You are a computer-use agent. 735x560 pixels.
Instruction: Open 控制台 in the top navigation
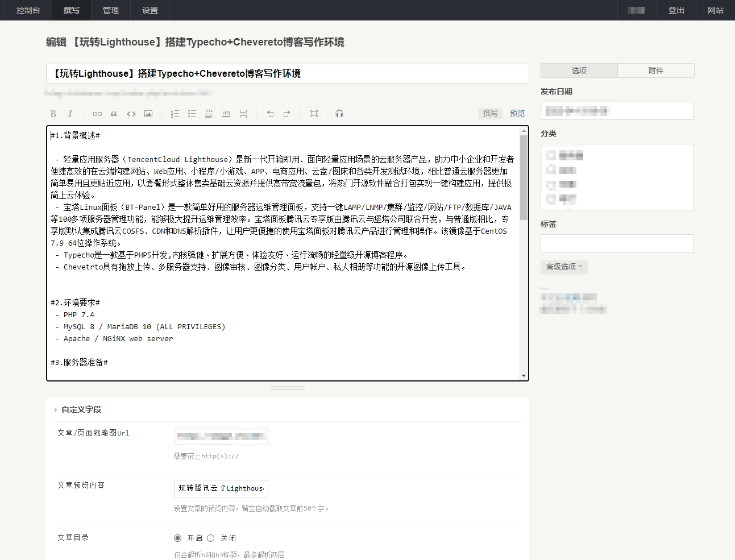tap(28, 10)
